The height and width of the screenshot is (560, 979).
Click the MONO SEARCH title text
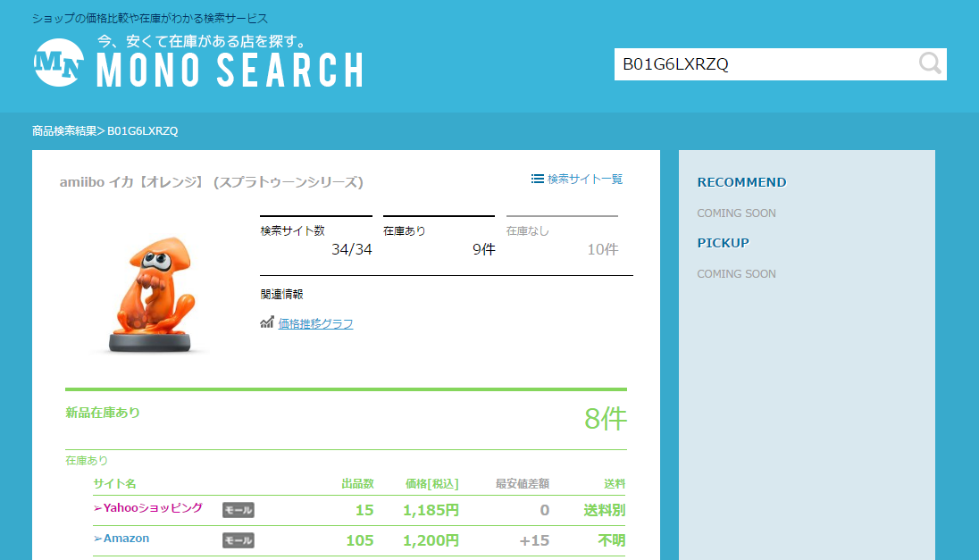pos(230,70)
